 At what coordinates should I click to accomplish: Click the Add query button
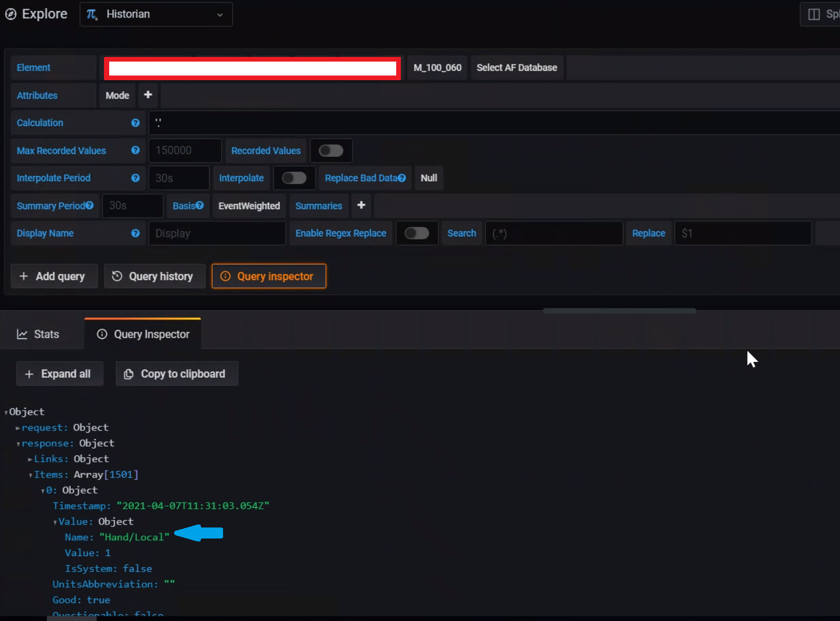(x=54, y=276)
